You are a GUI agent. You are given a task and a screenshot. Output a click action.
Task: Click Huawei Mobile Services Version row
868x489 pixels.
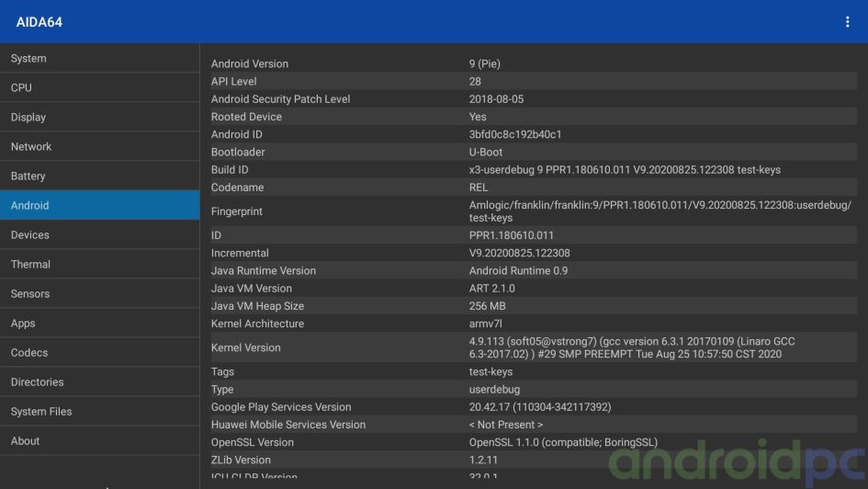[x=534, y=425]
